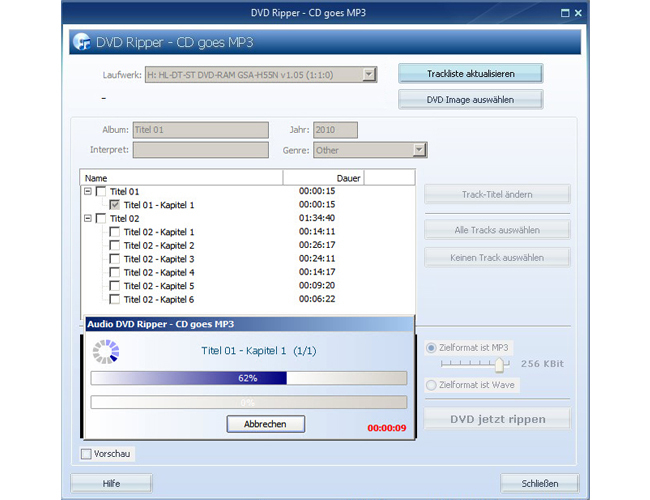Viewport: 650px width, 500px height.
Task: Select Zielformat ist Wave radio button
Action: tap(431, 385)
